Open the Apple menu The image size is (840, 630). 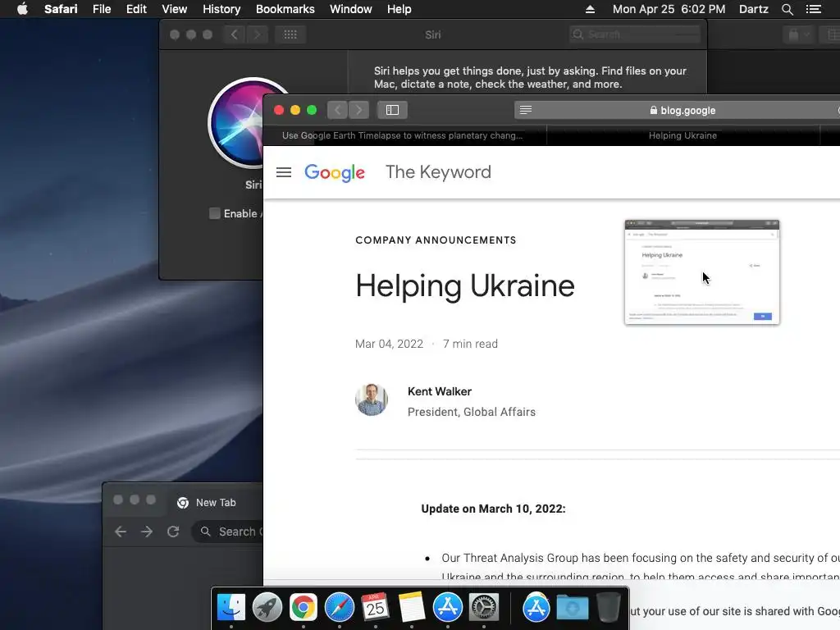click(x=22, y=9)
